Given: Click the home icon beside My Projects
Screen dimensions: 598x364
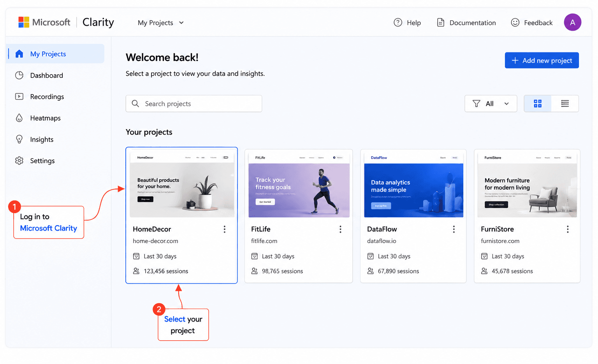Looking at the screenshot, I should (19, 54).
